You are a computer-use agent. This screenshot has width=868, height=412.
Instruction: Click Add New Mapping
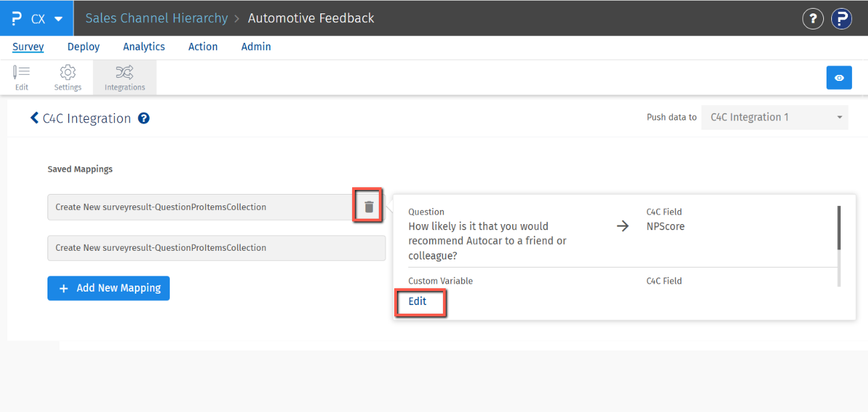(108, 288)
